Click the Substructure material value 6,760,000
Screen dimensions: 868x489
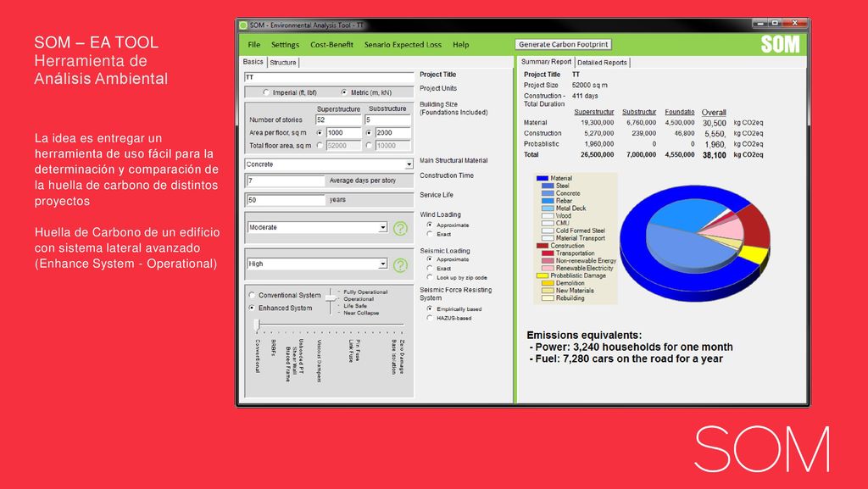click(x=641, y=123)
